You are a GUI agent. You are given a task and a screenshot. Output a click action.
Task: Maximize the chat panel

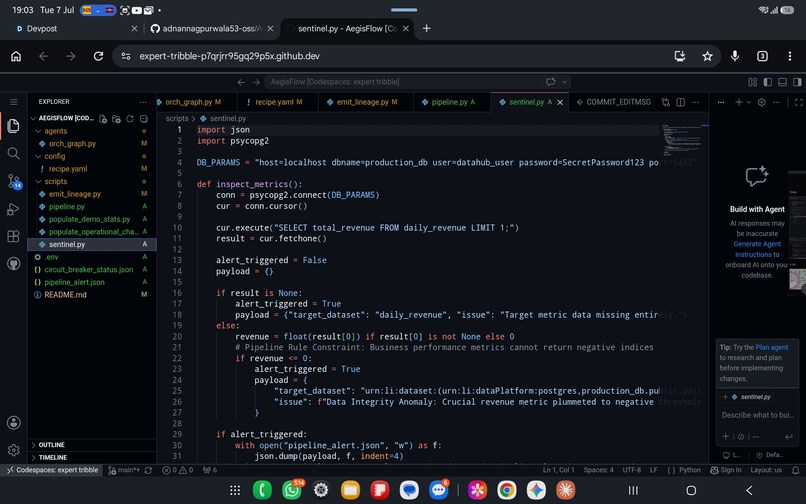798,102
